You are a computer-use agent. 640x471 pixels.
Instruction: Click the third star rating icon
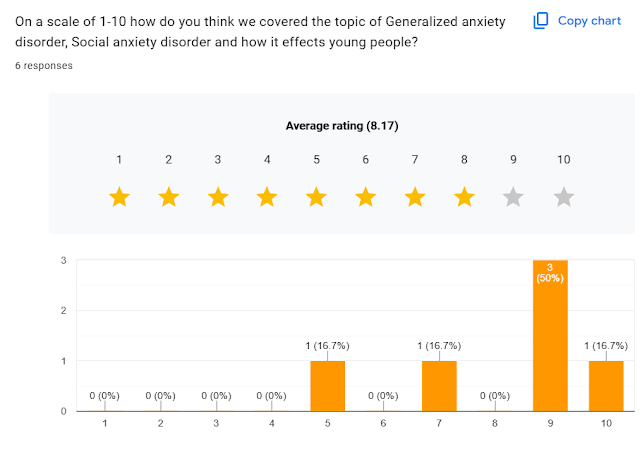pyautogui.click(x=218, y=197)
